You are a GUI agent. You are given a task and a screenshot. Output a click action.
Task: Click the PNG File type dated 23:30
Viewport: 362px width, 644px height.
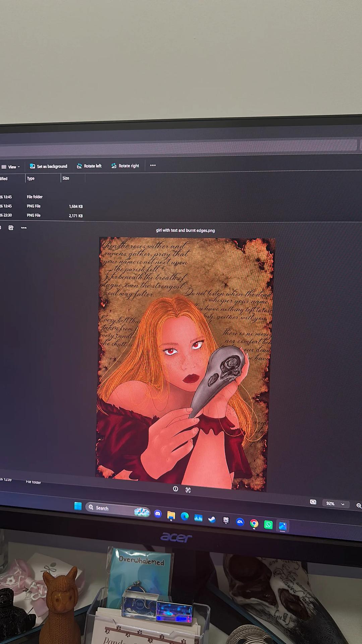pos(34,215)
